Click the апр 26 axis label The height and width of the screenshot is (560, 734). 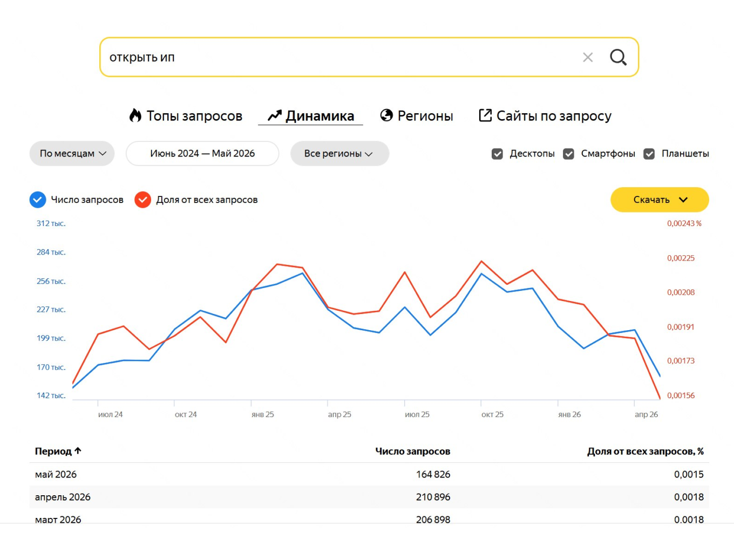pyautogui.click(x=647, y=414)
